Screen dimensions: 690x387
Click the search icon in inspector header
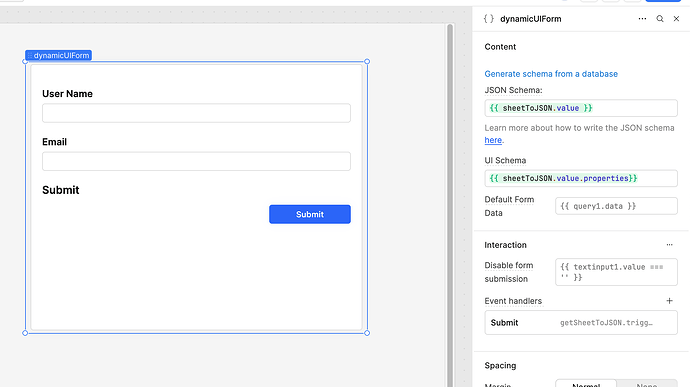[x=660, y=19]
